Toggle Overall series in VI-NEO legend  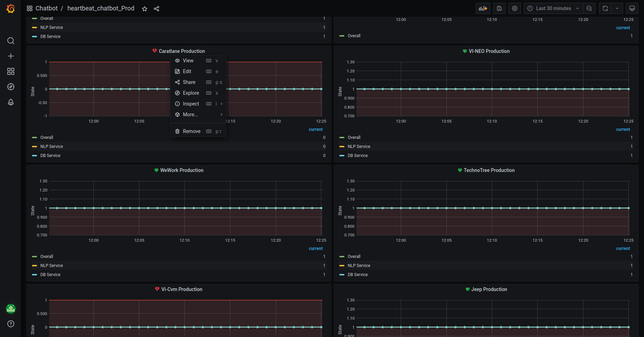[x=354, y=138]
